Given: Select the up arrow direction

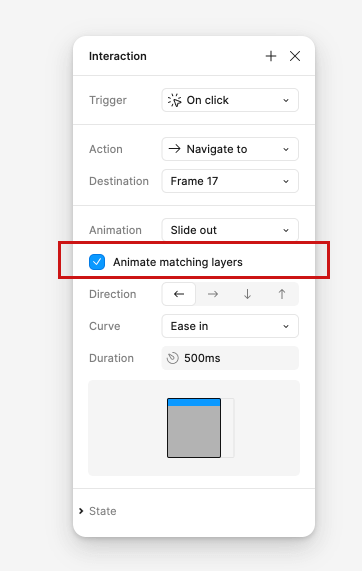Looking at the screenshot, I should coord(282,294).
